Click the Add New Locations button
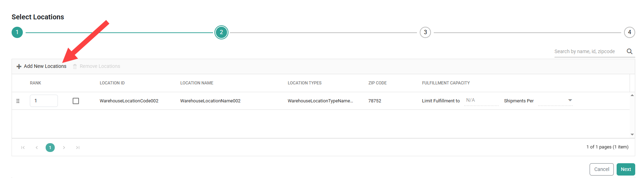This screenshot has width=644, height=178. coord(41,66)
